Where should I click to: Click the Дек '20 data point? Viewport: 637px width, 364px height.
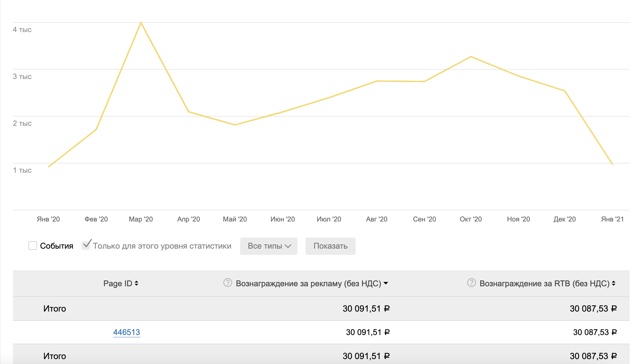click(x=565, y=91)
